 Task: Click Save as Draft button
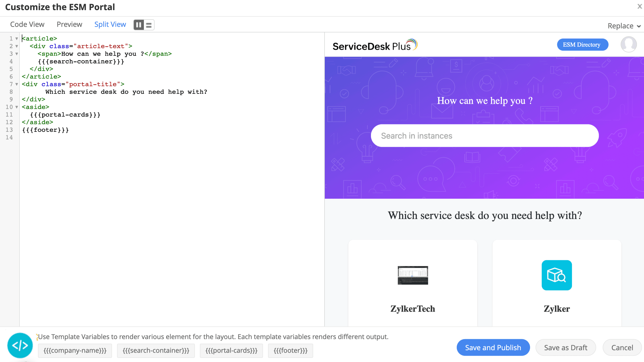[565, 347]
